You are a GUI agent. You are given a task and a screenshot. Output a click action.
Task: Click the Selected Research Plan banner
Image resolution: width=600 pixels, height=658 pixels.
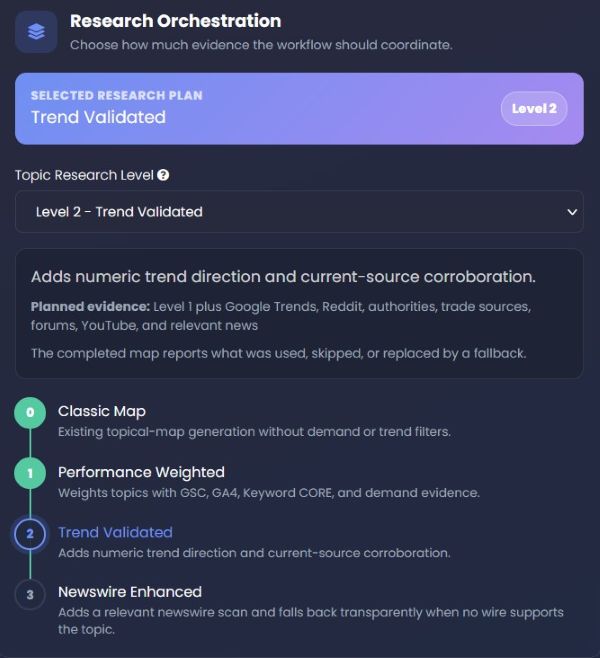[x=299, y=109]
